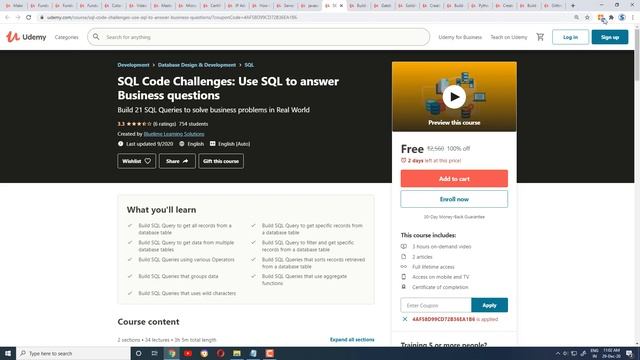Image resolution: width=640 pixels, height=360 pixels.
Task: Open the Opera browser taskbar icon
Action: coord(220,353)
